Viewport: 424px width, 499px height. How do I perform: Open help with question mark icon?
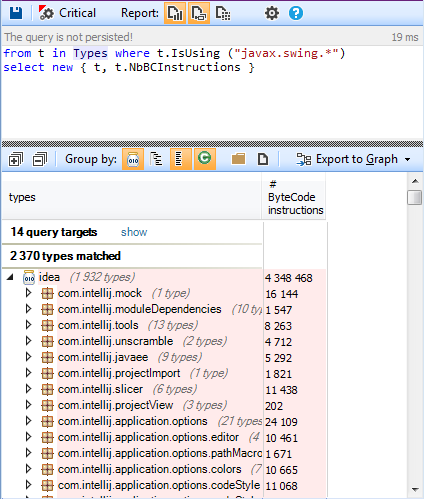296,13
